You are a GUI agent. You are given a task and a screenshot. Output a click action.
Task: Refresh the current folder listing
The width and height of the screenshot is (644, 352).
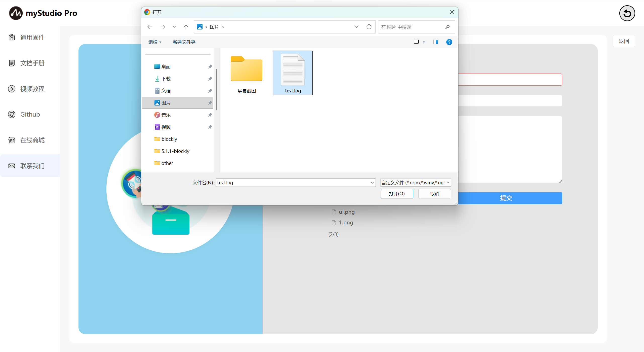tap(369, 27)
